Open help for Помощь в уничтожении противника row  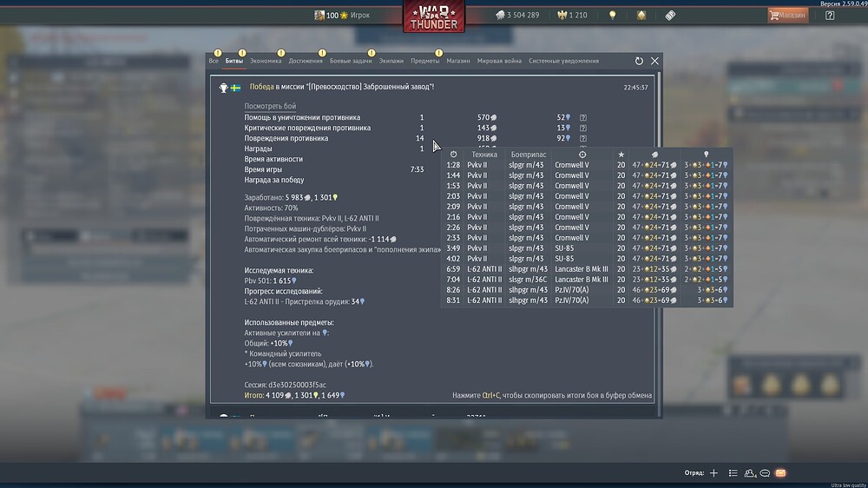pos(583,117)
